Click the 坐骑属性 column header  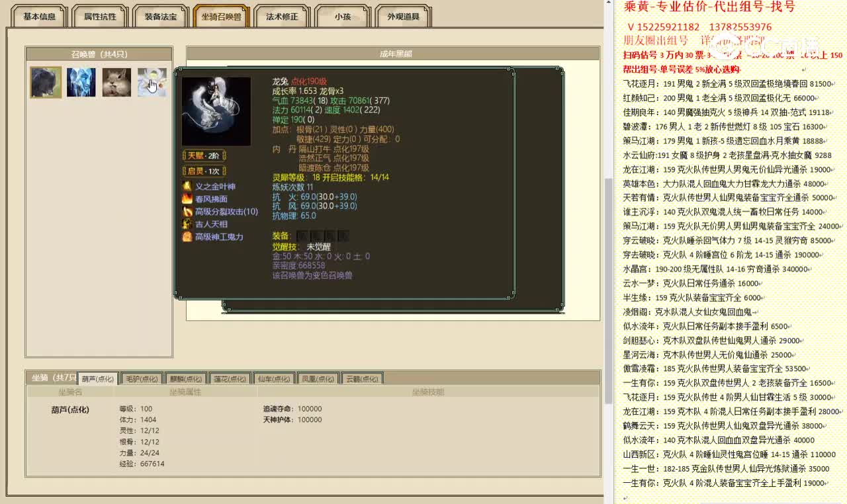click(185, 392)
